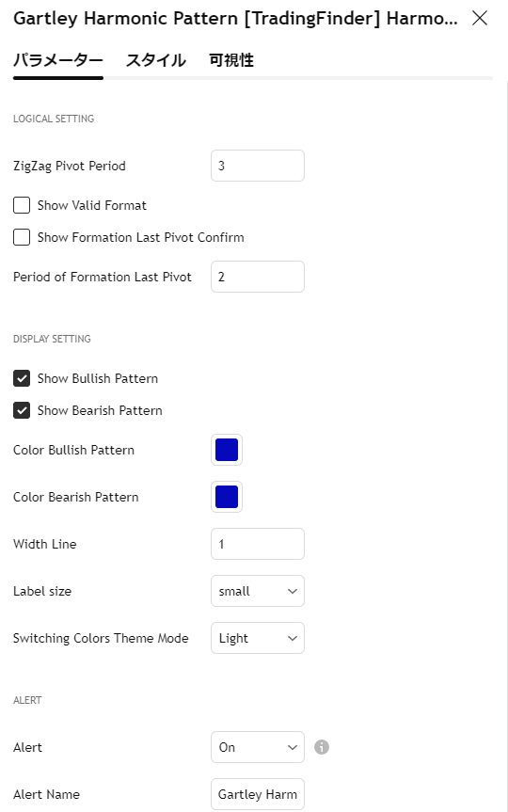Enable Show Valid Format checkbox
This screenshot has width=508, height=812.
point(22,206)
